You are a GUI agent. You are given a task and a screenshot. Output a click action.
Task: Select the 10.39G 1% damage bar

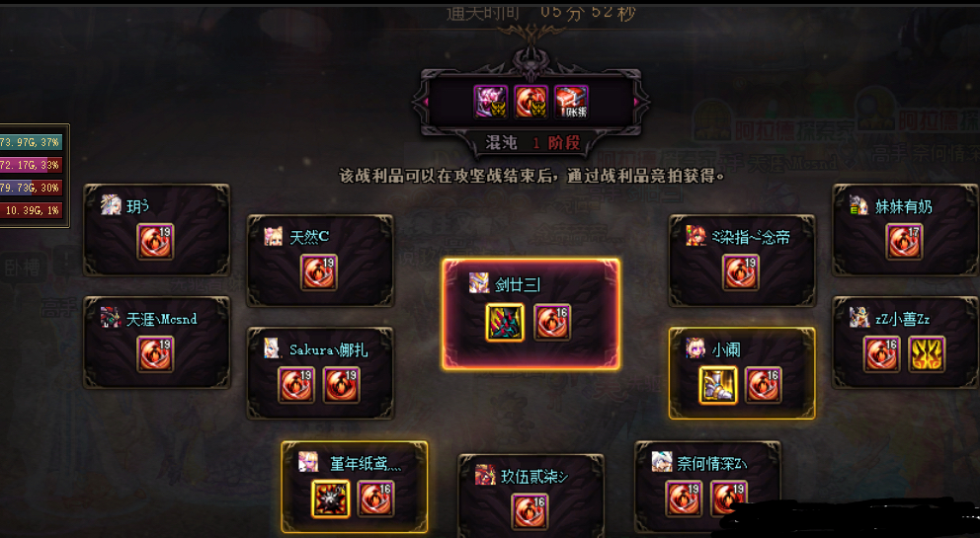31,210
